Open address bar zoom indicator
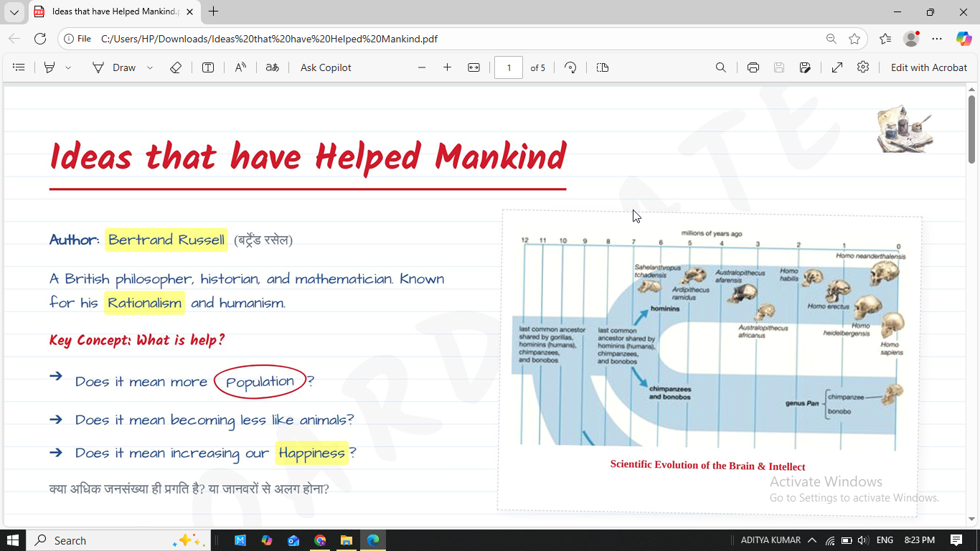The width and height of the screenshot is (980, 551). click(x=831, y=39)
